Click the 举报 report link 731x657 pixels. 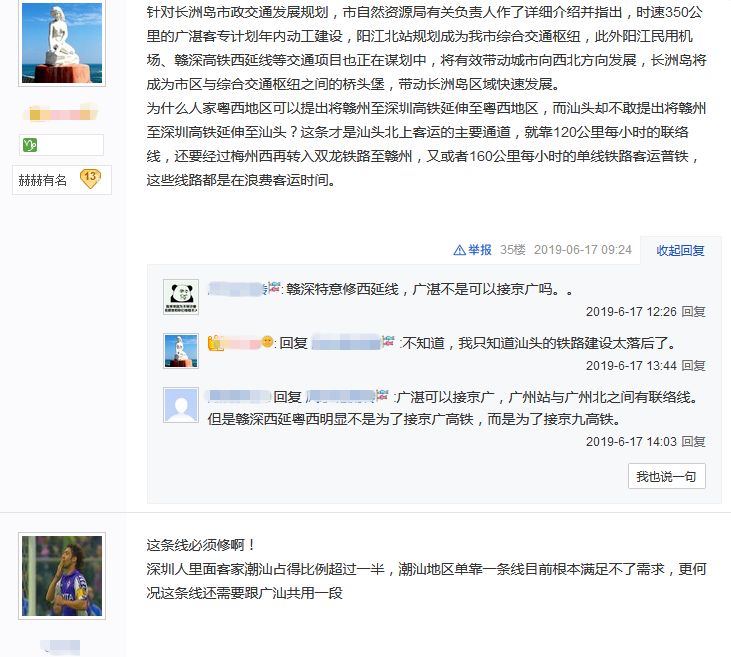coord(480,250)
